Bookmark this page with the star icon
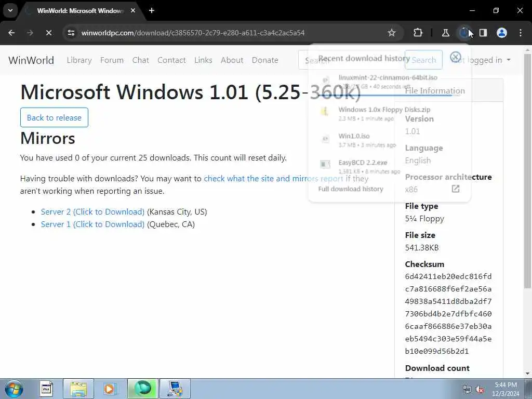 pyautogui.click(x=392, y=33)
